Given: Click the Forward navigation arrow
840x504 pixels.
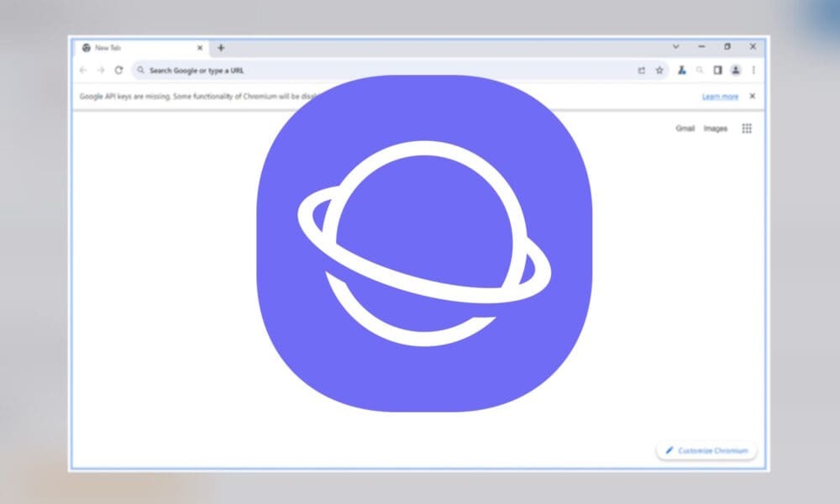Looking at the screenshot, I should 101,71.
